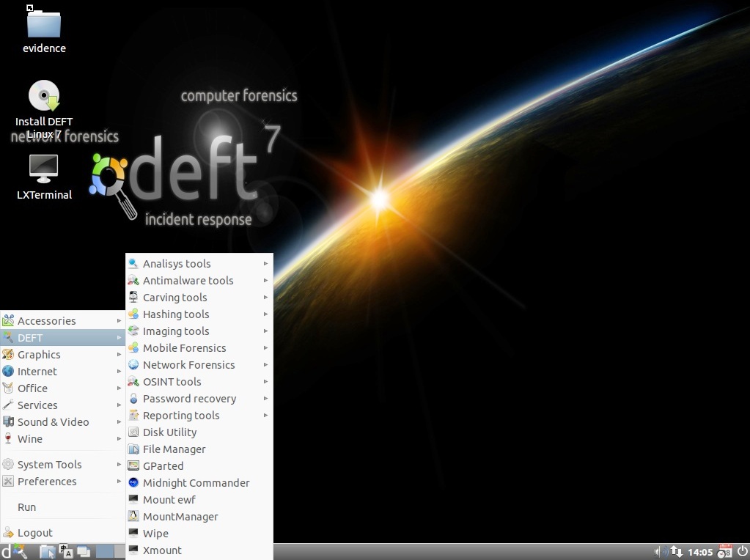750x560 pixels.
Task: Click the power button in the panel
Action: (742, 551)
